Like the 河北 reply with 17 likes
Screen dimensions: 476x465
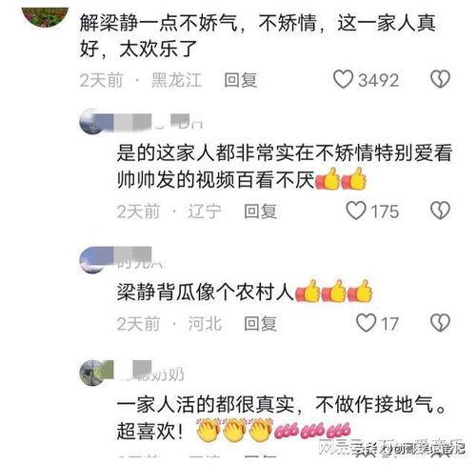click(x=366, y=323)
